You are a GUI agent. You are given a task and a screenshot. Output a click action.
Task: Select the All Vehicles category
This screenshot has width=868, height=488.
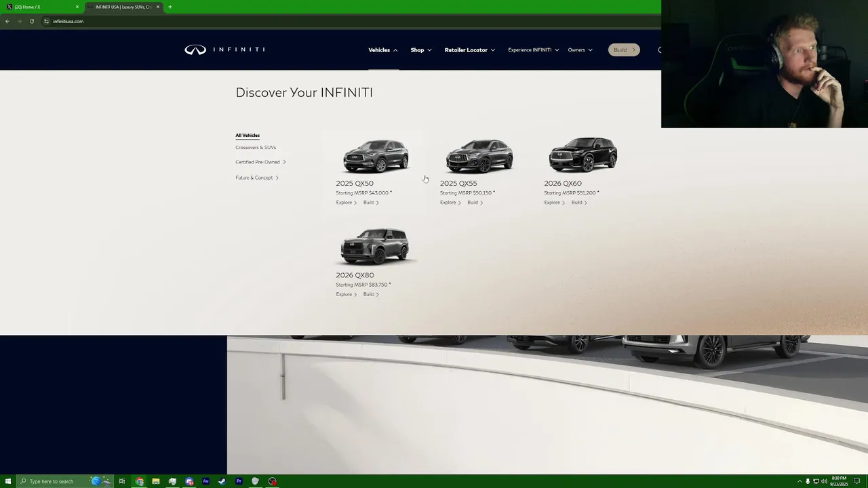pyautogui.click(x=248, y=136)
